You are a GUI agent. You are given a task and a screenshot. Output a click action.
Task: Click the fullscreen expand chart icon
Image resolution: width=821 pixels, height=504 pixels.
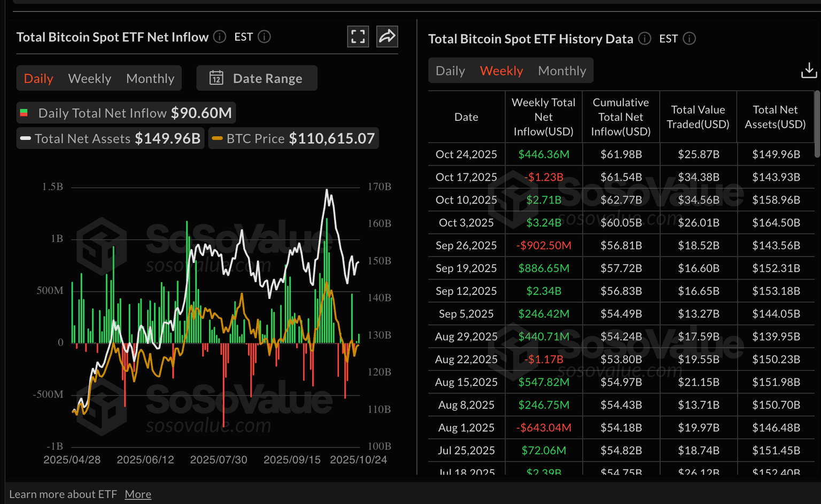(x=358, y=37)
